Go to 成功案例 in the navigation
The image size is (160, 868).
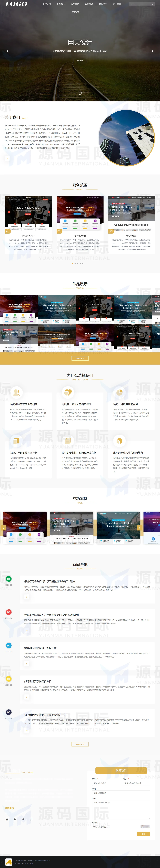click(75, 4)
